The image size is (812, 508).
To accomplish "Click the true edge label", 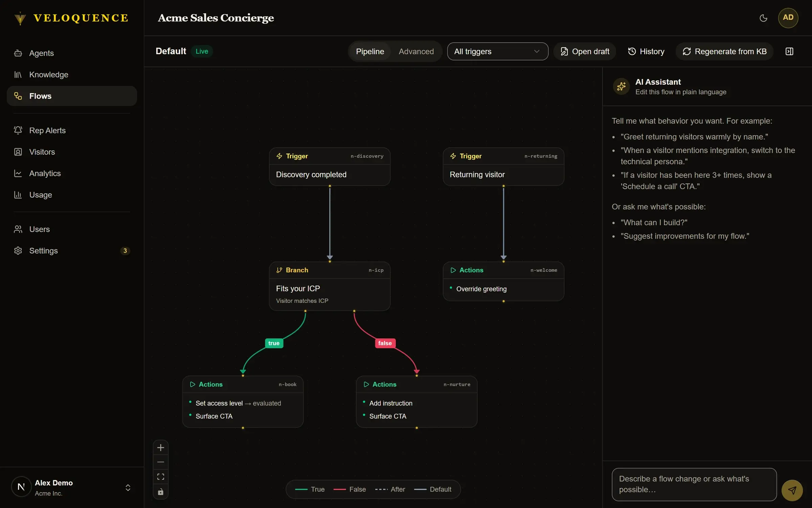I will [274, 343].
